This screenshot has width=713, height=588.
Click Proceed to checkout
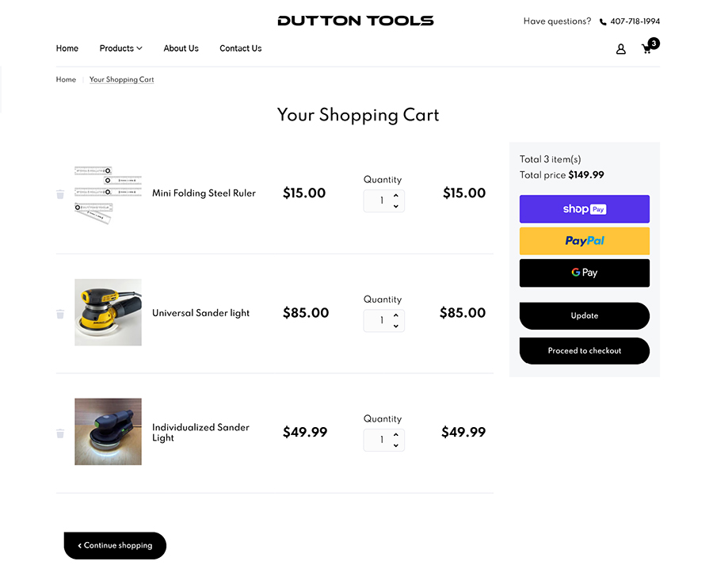(x=584, y=350)
